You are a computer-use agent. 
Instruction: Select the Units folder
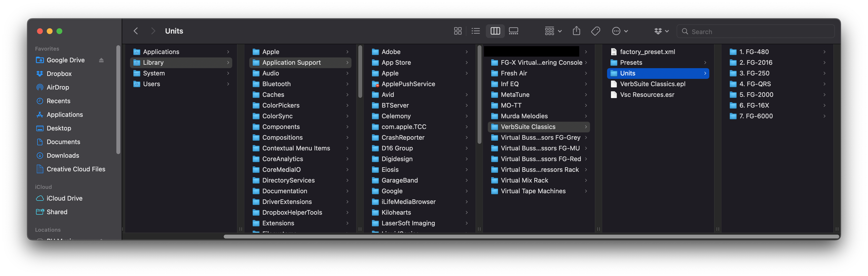point(658,74)
